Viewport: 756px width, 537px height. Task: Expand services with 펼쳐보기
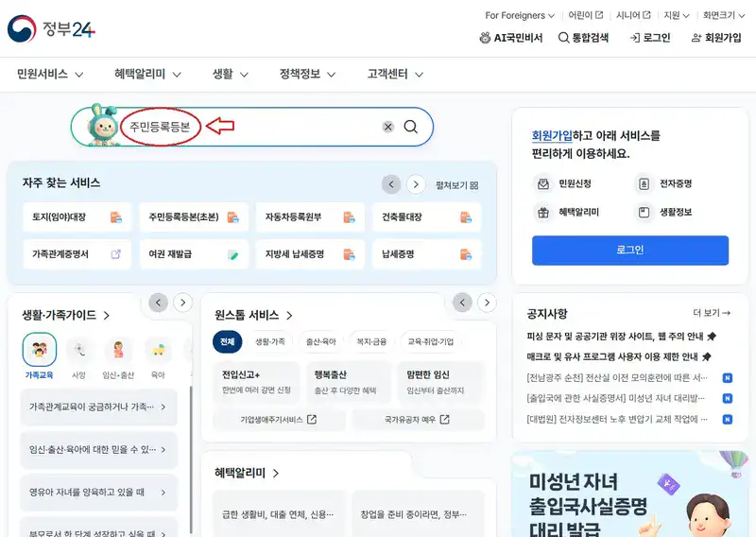point(456,185)
